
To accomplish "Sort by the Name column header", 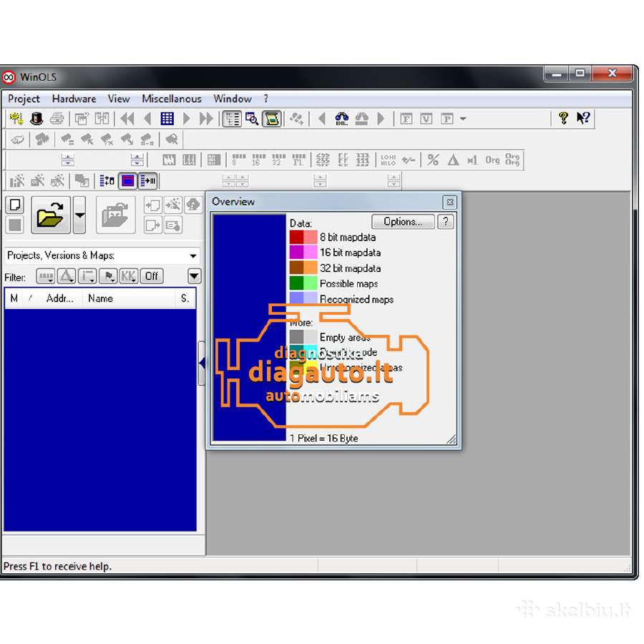I will pyautogui.click(x=129, y=298).
